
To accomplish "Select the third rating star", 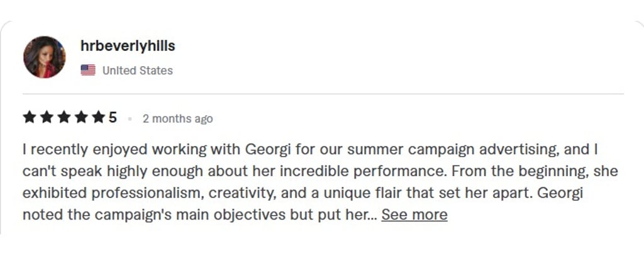I will coord(64,118).
